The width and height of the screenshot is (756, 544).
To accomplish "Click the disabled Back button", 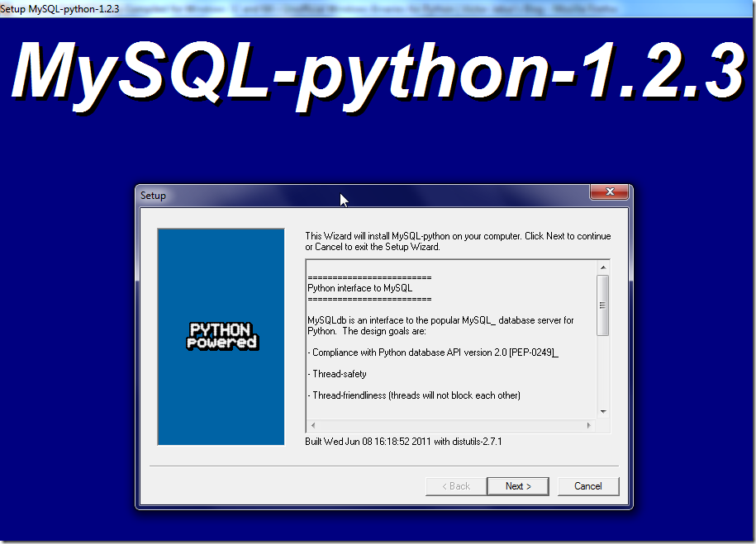I will tap(456, 486).
